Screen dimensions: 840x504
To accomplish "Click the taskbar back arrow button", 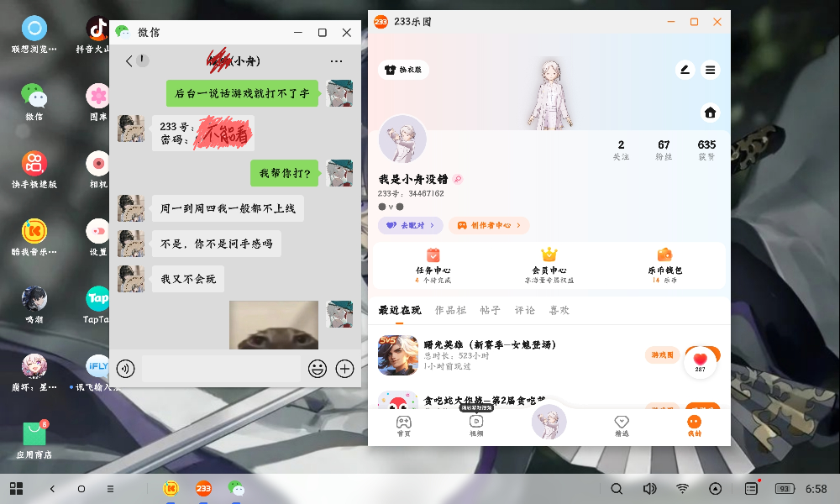I will click(52, 489).
